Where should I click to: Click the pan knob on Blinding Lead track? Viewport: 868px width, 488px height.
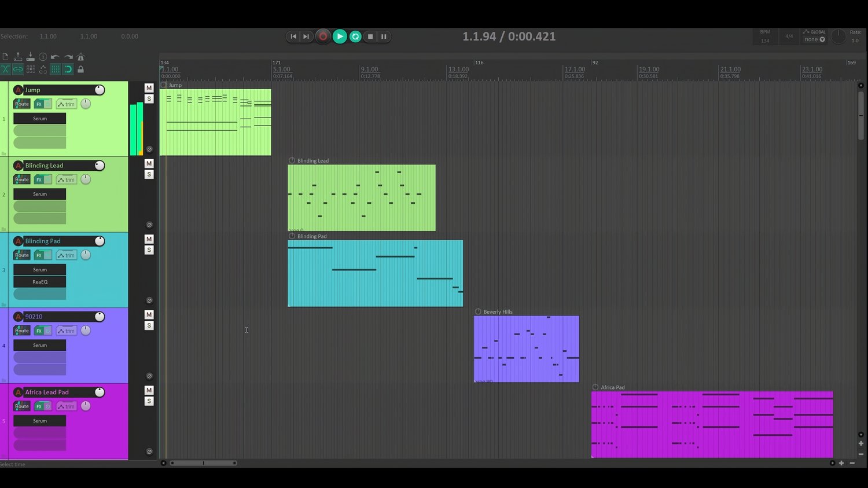click(x=86, y=179)
